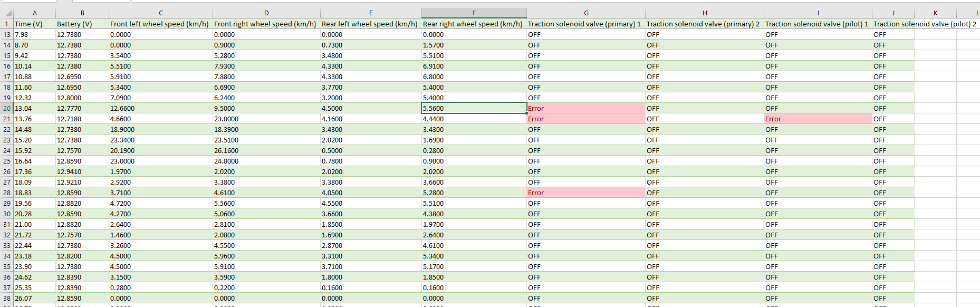Click front left speed cell 20.1900
This screenshot has width=980, height=307.
(161, 150)
